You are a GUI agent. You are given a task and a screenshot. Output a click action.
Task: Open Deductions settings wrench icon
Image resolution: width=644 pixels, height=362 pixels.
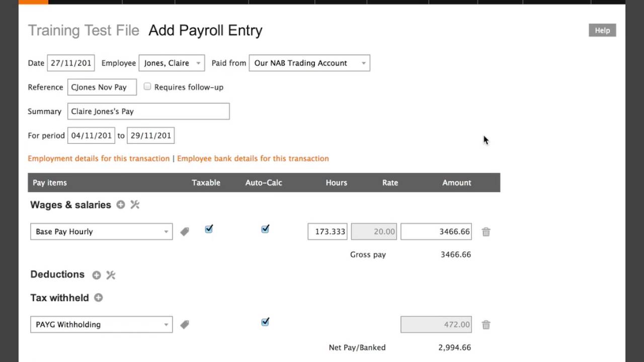tap(111, 275)
